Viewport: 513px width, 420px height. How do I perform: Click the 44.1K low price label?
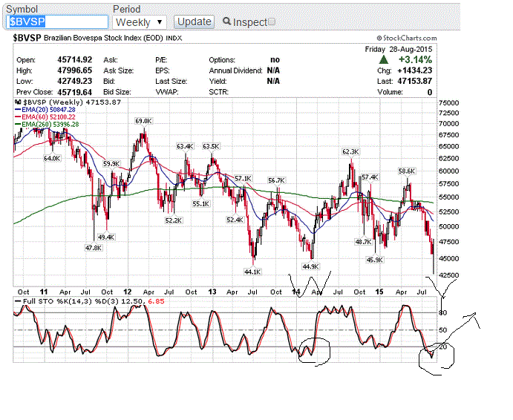(252, 272)
